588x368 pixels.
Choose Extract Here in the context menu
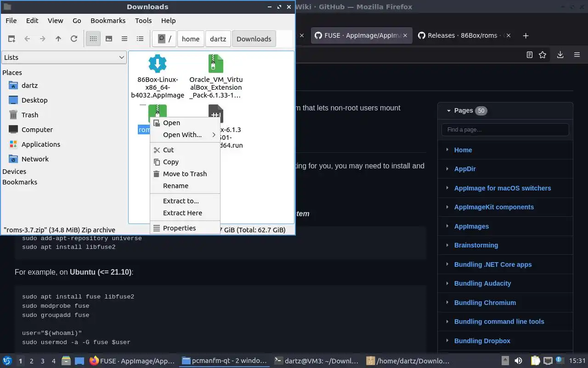click(185, 213)
